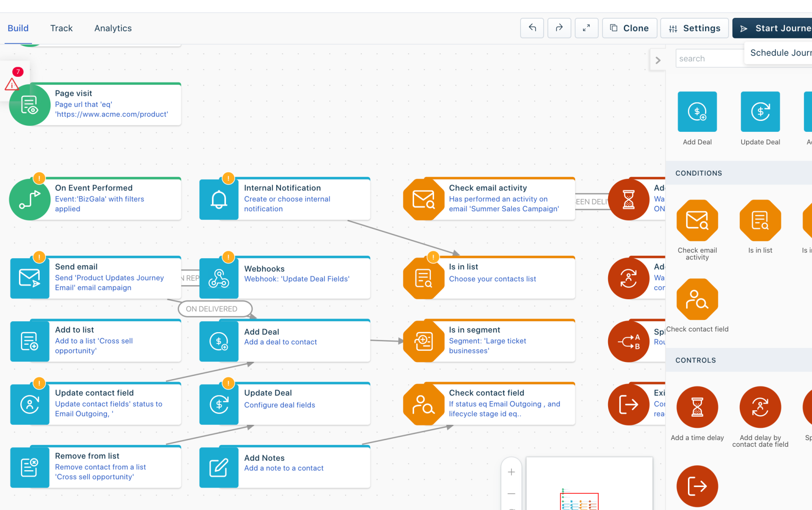Screen dimensions: 812x510
Task: Select Internal Notification bell icon
Action: point(219,199)
